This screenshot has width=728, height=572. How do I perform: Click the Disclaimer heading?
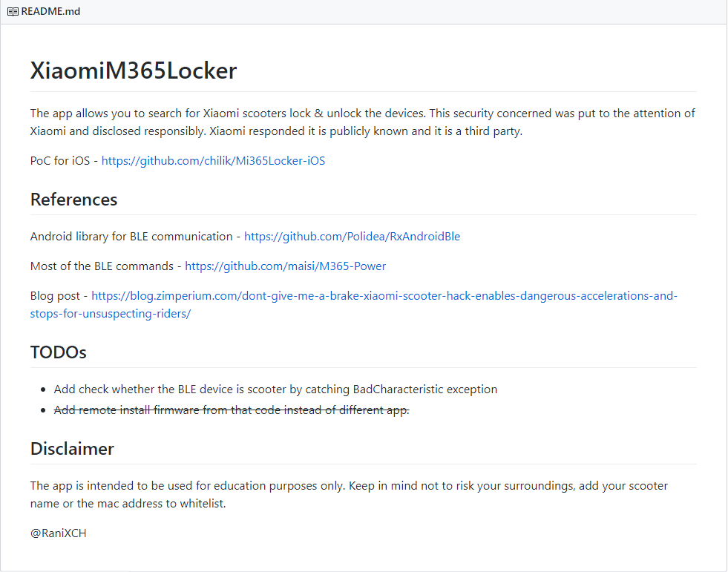coord(72,449)
